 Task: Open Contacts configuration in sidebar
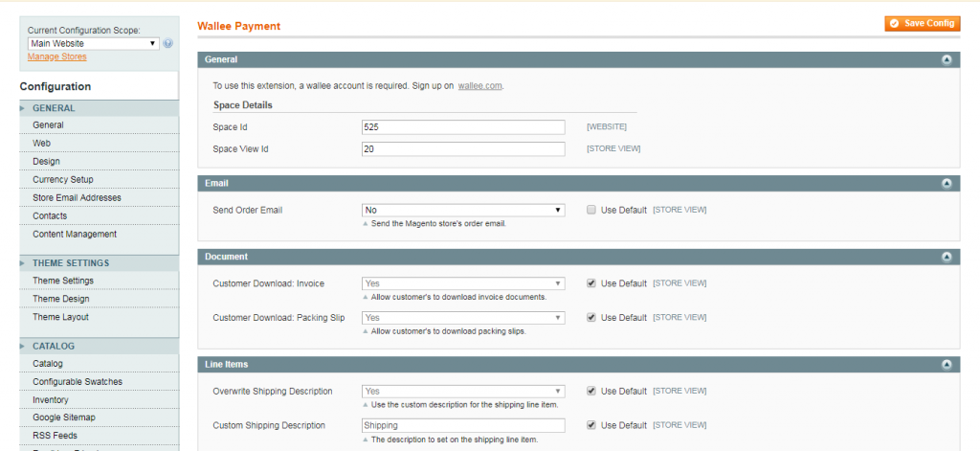pyautogui.click(x=99, y=215)
